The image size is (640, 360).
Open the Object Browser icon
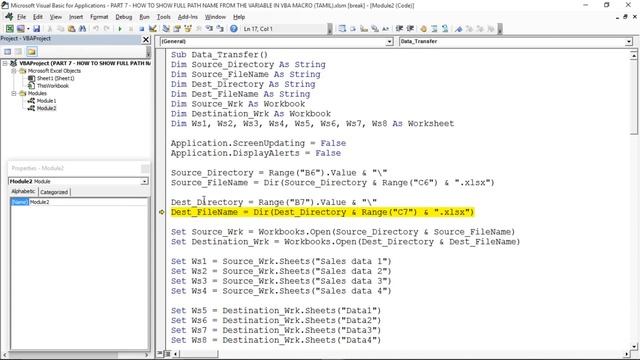(x=188, y=29)
